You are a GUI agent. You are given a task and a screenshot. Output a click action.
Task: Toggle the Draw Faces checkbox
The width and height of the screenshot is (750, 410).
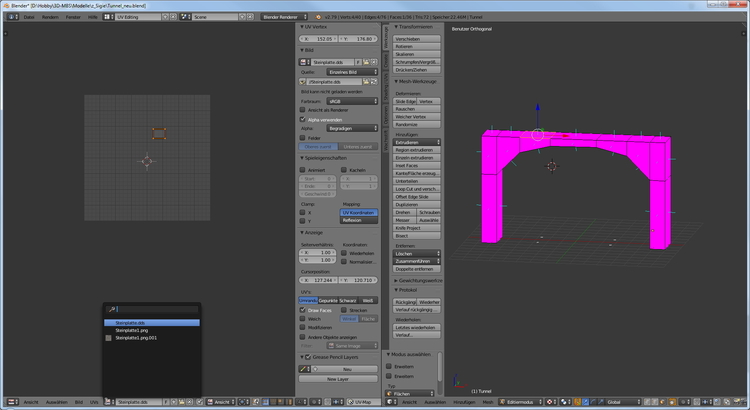pyautogui.click(x=304, y=310)
